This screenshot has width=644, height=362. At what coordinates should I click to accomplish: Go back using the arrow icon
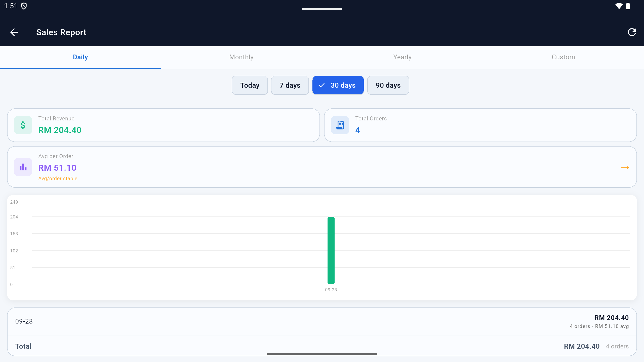[14, 32]
